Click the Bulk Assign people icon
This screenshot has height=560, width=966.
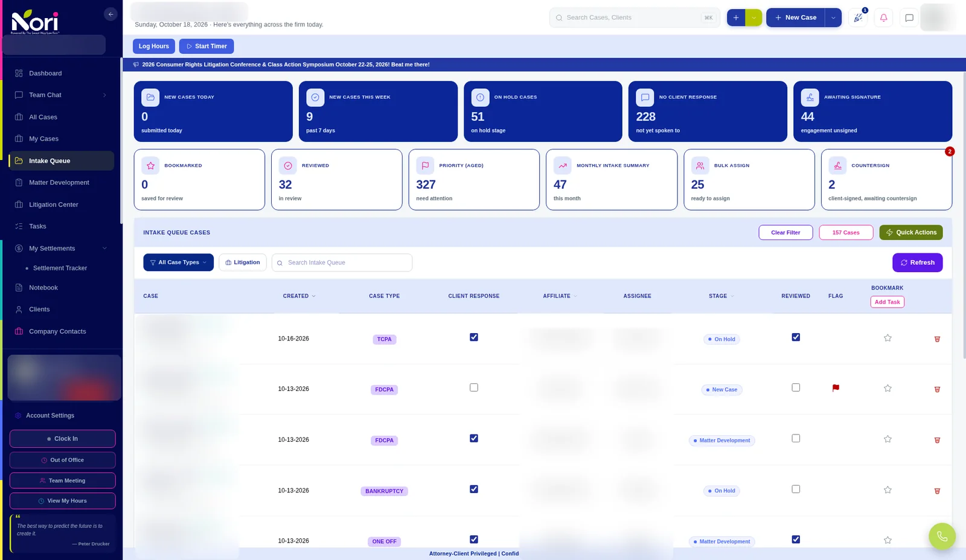700,165
